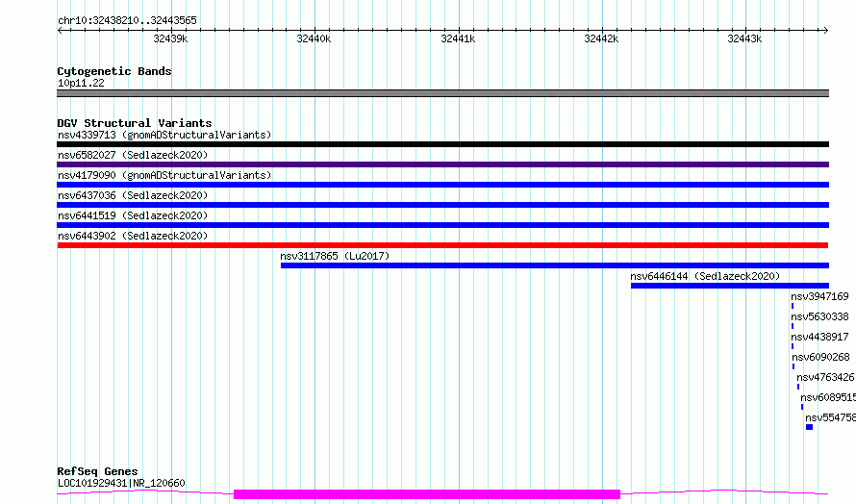
Task: Click the nsv3947169 variant label
Action: pyautogui.click(x=819, y=296)
